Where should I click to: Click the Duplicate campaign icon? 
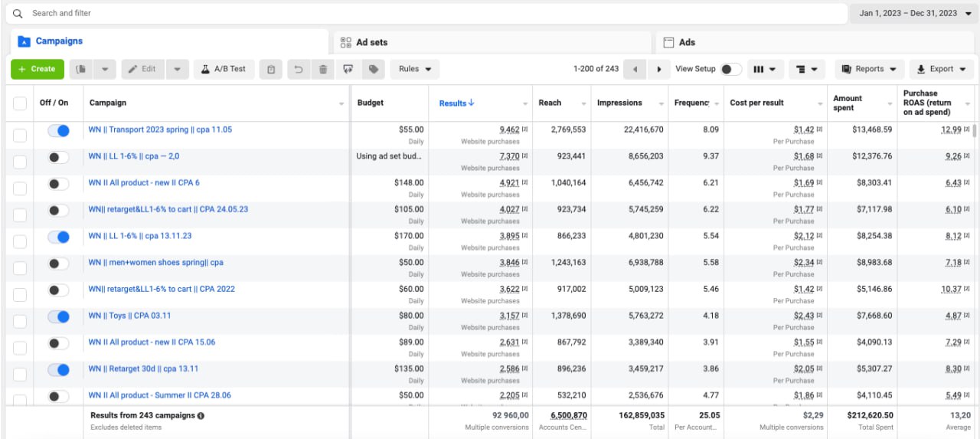(81, 69)
